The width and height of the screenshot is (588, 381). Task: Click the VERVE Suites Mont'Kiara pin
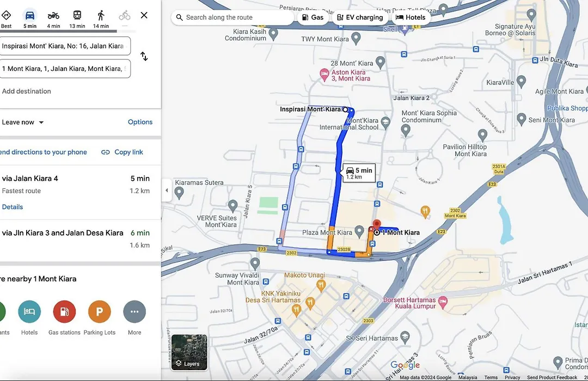pos(233,206)
